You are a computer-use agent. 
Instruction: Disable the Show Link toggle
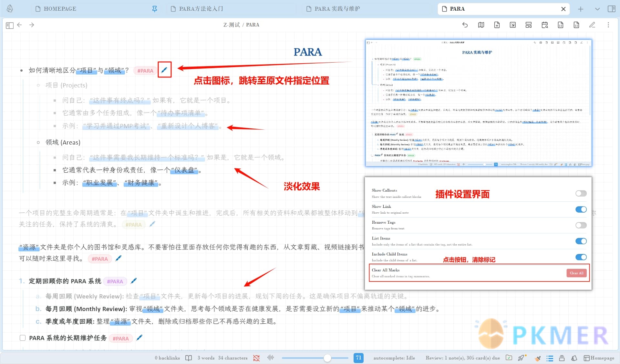click(581, 209)
